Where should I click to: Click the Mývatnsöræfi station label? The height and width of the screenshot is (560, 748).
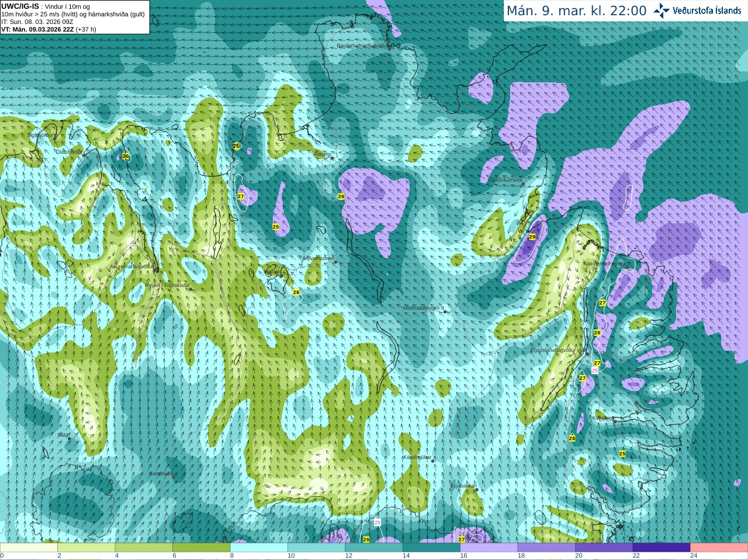tap(318, 258)
